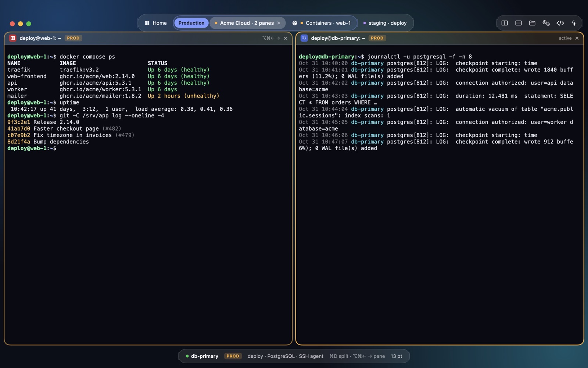This screenshot has height=368, width=588.
Task: Close the deploy@db-primary pane
Action: 577,38
